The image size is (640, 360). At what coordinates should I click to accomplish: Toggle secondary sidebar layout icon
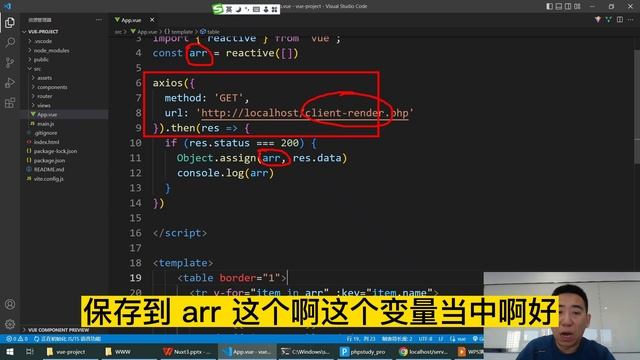pos(568,6)
